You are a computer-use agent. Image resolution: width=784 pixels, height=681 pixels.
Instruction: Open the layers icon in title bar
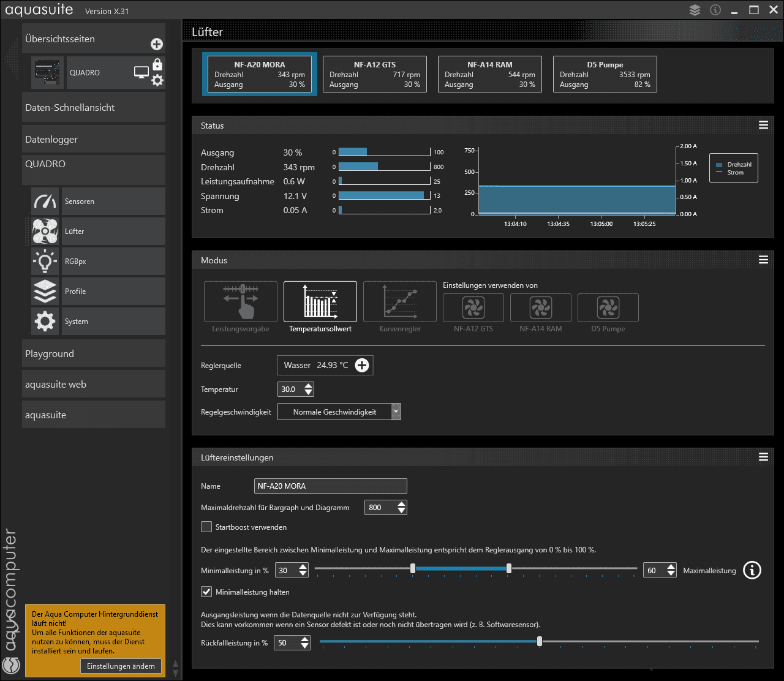coord(695,10)
